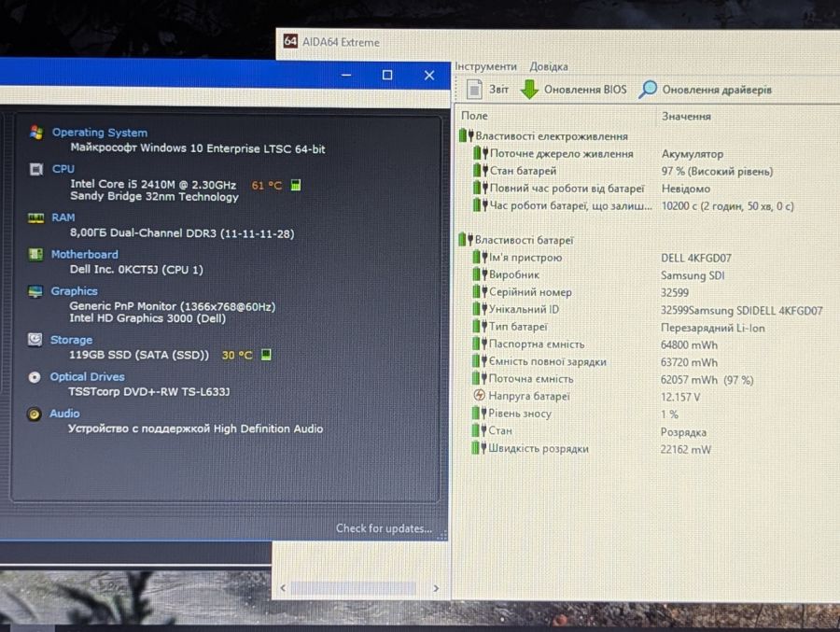Click Speccy Operating System Windows flag icon
The height and width of the screenshot is (632, 840).
tap(36, 132)
